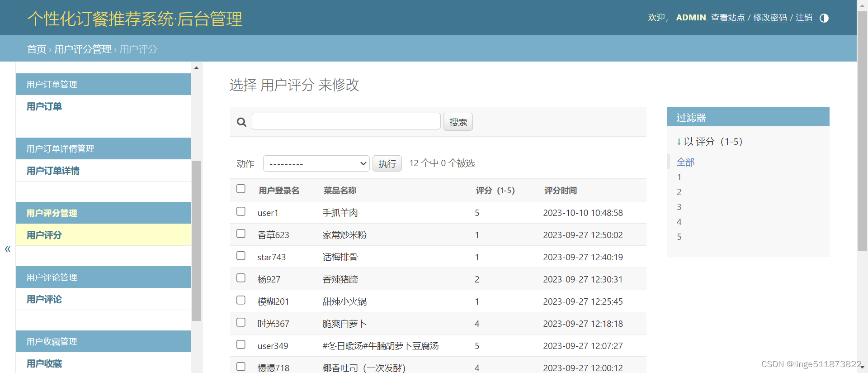Viewport: 868px width, 373px height.
Task: Focus the search input field
Action: 346,121
